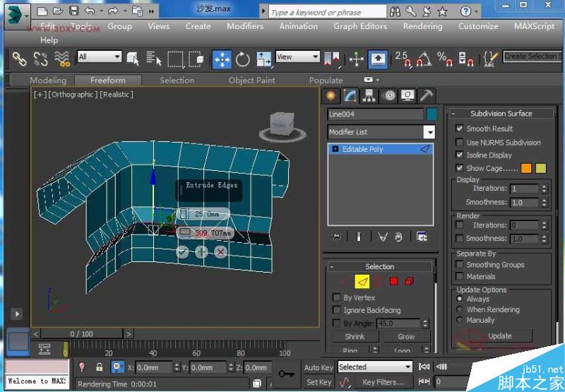
Task: Click the Set Key button
Action: click(x=319, y=382)
